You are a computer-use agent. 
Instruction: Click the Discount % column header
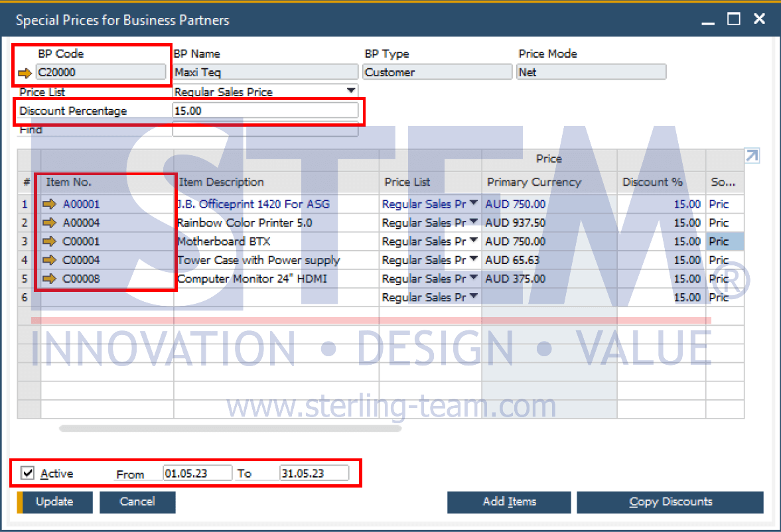(662, 182)
